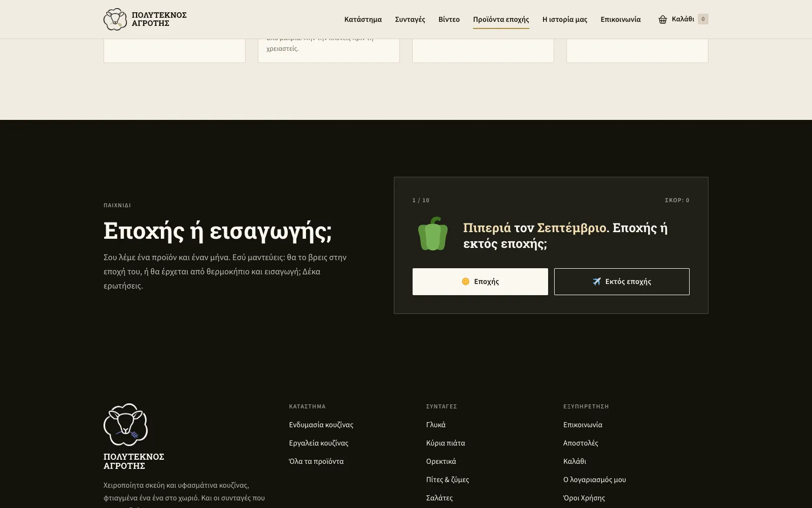The image size is (812, 508).
Task: Open the Ορεκτικά recipes link
Action: pyautogui.click(x=441, y=461)
